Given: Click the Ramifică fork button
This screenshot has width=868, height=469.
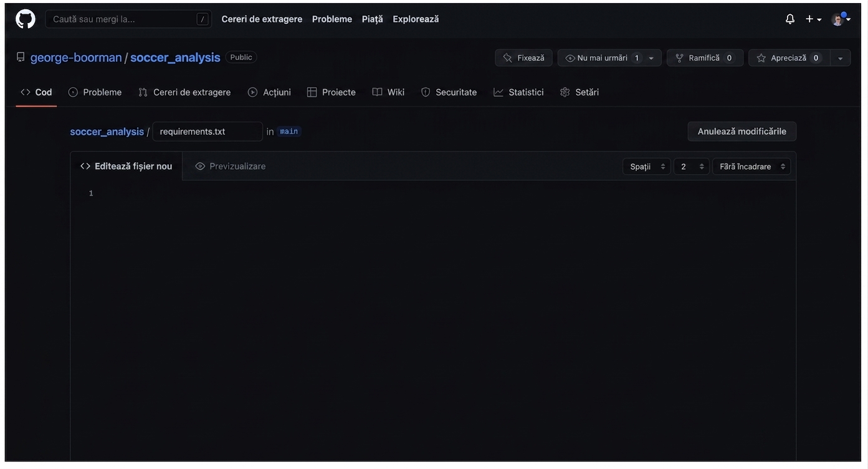Looking at the screenshot, I should pos(705,58).
